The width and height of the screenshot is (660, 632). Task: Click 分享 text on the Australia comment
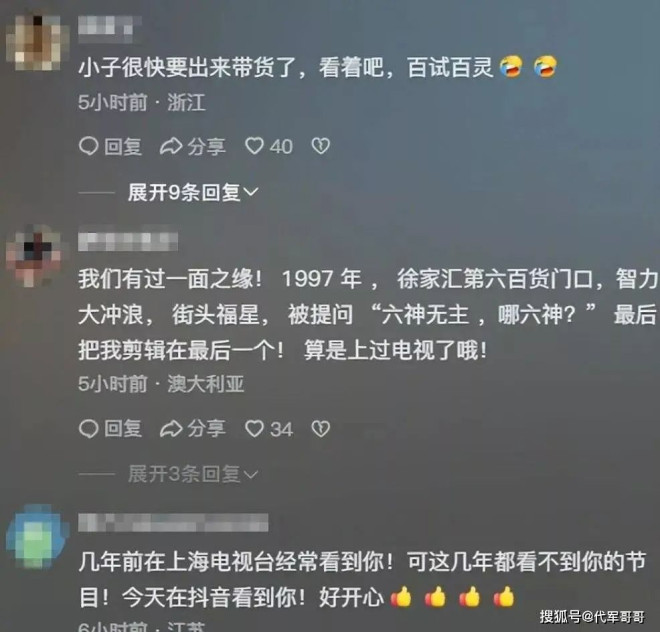206,429
